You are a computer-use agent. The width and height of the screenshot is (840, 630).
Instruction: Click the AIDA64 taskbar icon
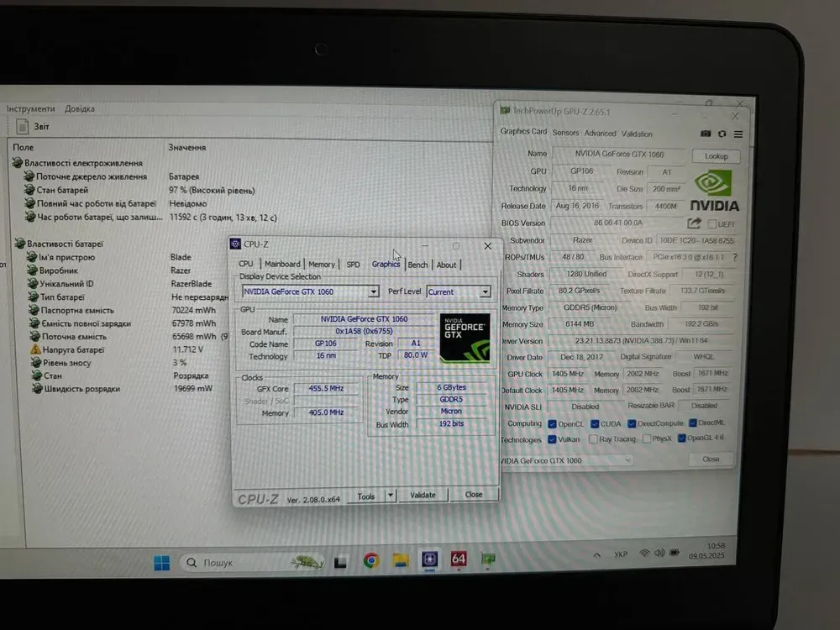(459, 559)
